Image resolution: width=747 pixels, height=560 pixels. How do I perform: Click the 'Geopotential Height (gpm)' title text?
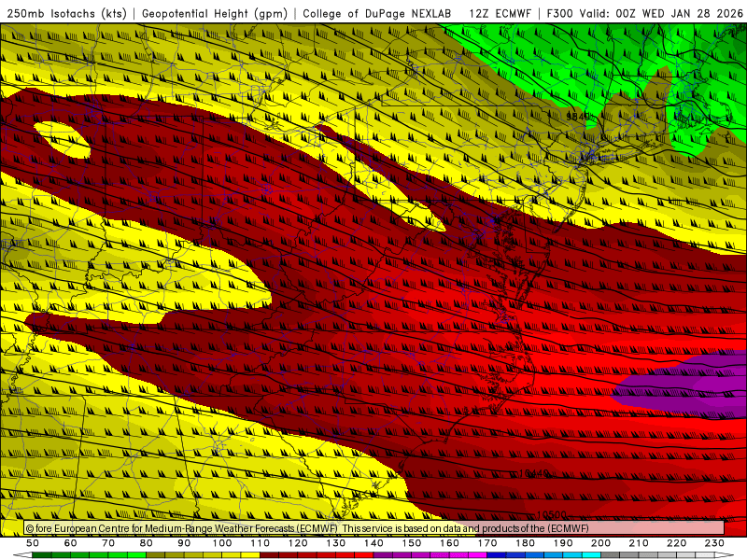(x=215, y=13)
